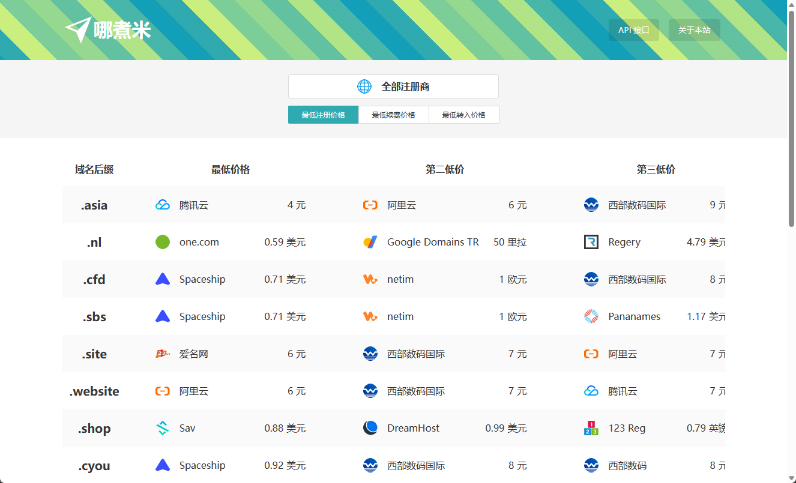
Task: Open the .shop suffix
Action: 94,429
